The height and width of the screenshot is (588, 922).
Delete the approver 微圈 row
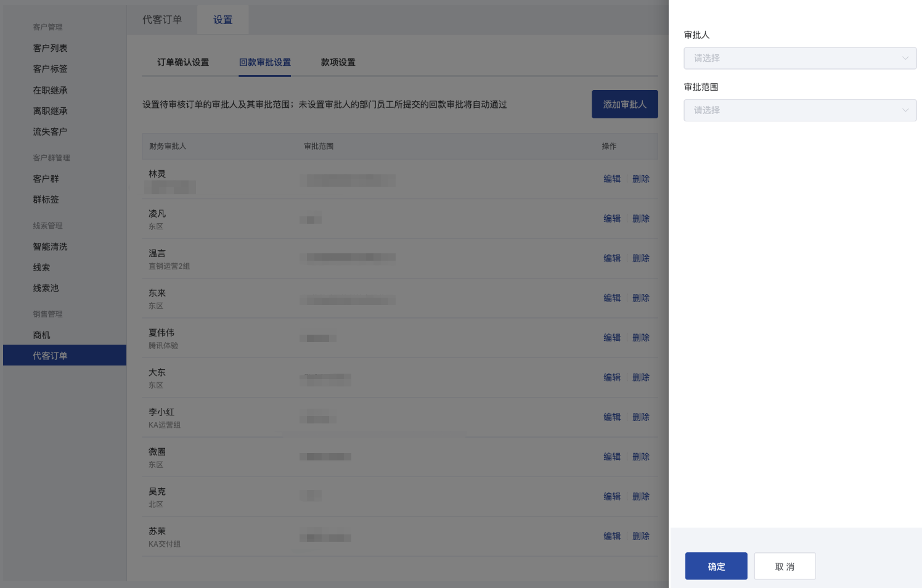[x=641, y=457]
